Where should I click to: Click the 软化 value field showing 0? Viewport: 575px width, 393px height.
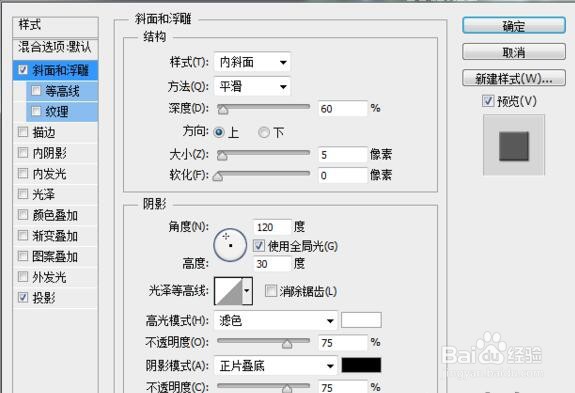click(343, 175)
